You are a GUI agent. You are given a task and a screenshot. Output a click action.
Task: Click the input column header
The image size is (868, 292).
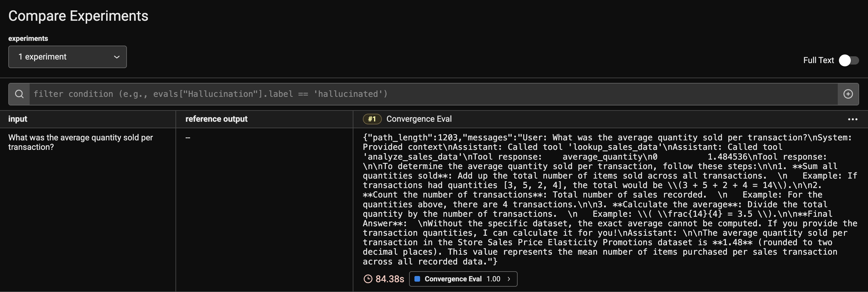point(17,119)
